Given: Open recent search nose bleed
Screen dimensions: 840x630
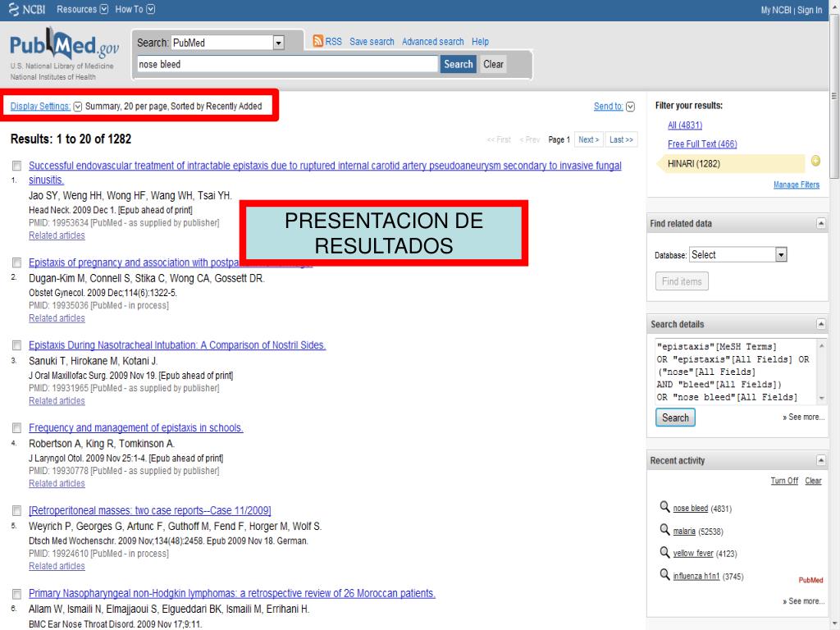Looking at the screenshot, I should click(x=691, y=508).
